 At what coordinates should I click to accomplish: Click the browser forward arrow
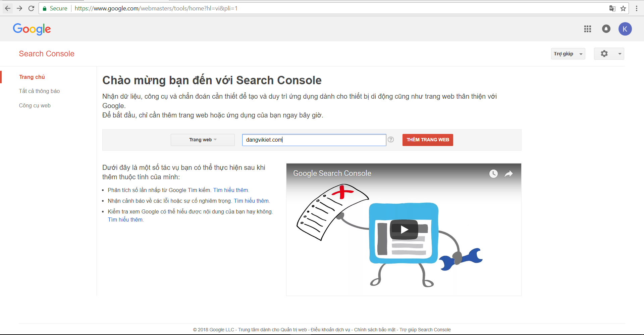point(19,8)
